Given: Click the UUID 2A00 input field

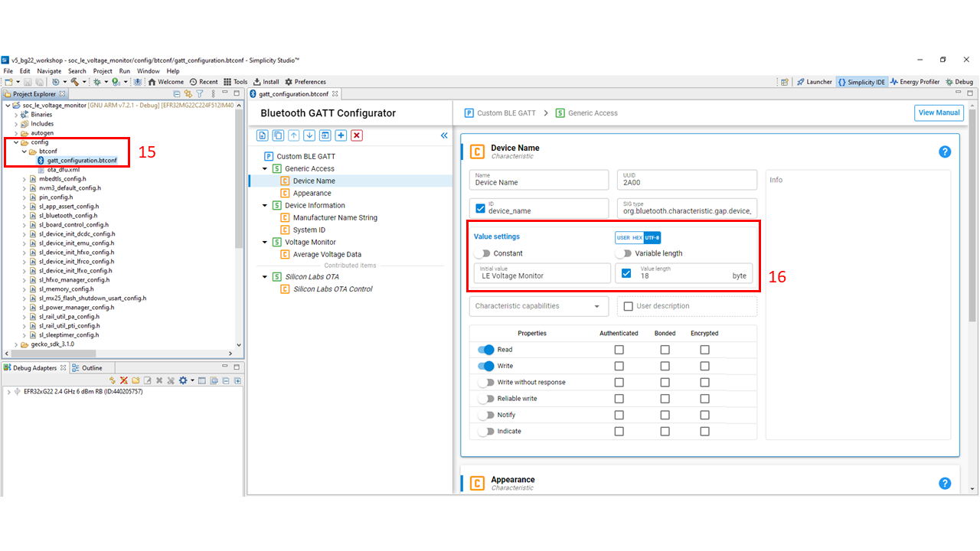Looking at the screenshot, I should tap(686, 180).
